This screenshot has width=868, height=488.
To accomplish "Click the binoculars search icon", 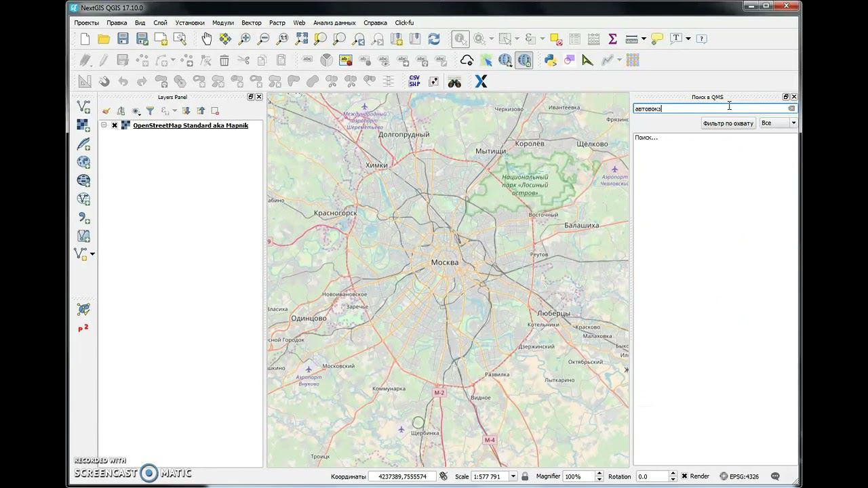I will pos(454,81).
